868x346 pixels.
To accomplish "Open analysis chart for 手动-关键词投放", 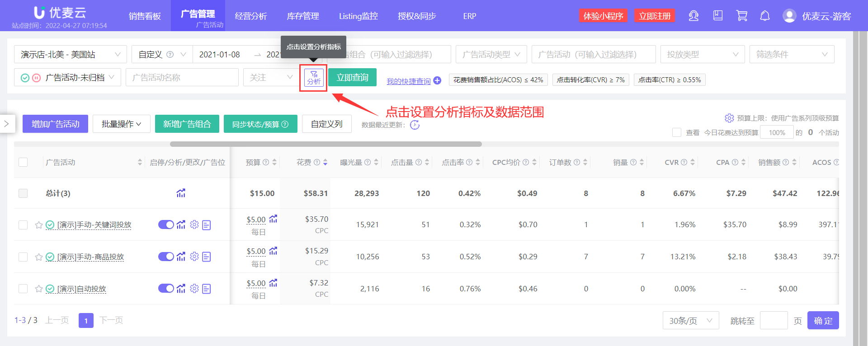I will click(x=181, y=224).
